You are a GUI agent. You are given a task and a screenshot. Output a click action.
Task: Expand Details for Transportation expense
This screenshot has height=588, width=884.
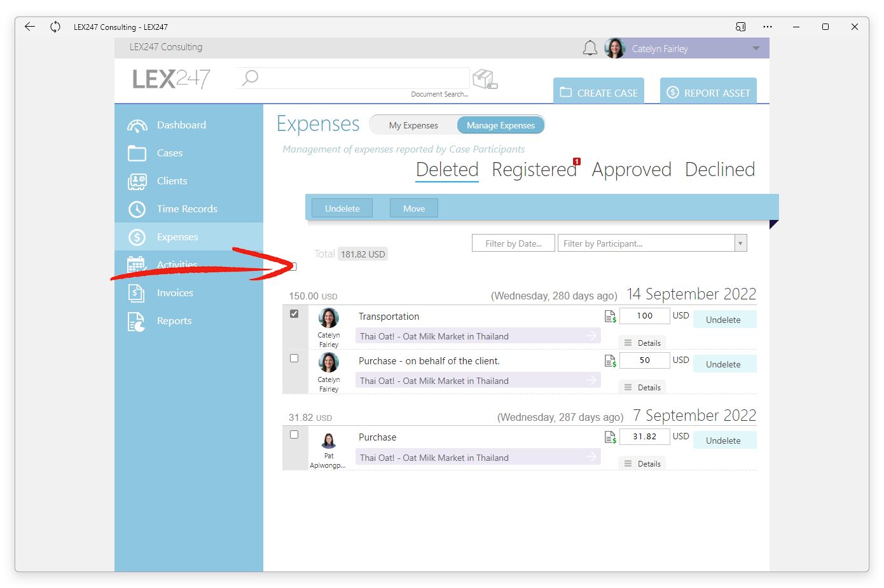coord(642,343)
